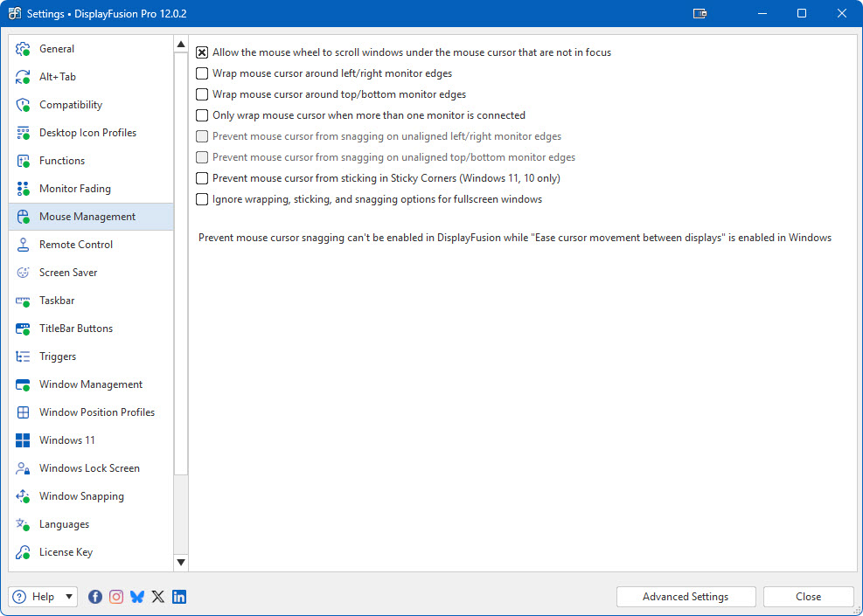Switch to Window Snapping settings
863x616 pixels.
(x=81, y=496)
